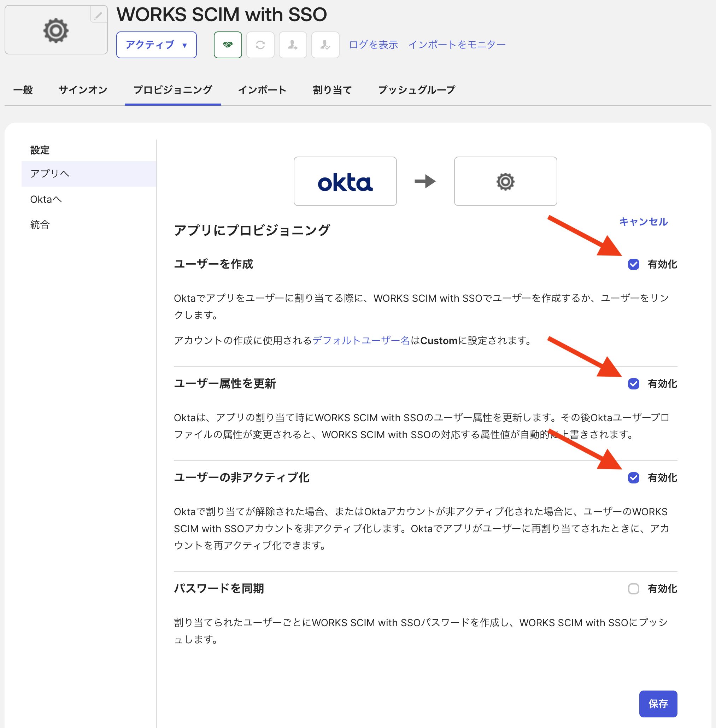This screenshot has width=716, height=728.
Task: Open the インポートをモニター link
Action: click(457, 45)
